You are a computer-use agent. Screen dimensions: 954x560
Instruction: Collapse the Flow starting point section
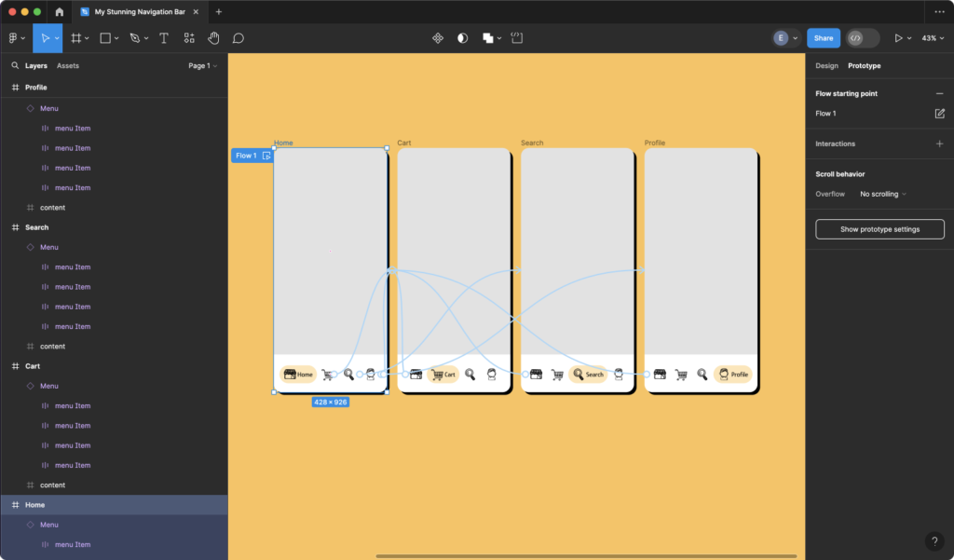(x=940, y=93)
